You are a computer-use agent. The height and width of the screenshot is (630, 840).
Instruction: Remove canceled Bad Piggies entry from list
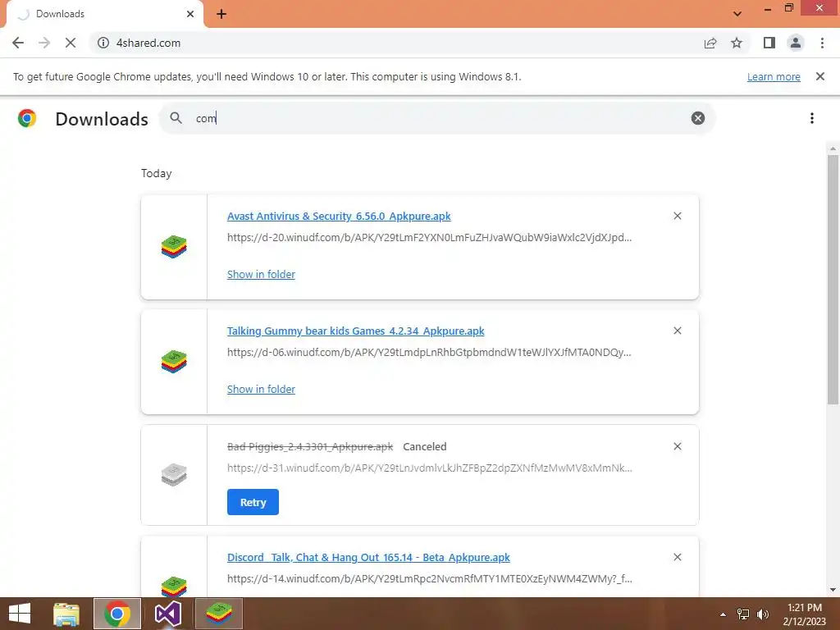(677, 446)
